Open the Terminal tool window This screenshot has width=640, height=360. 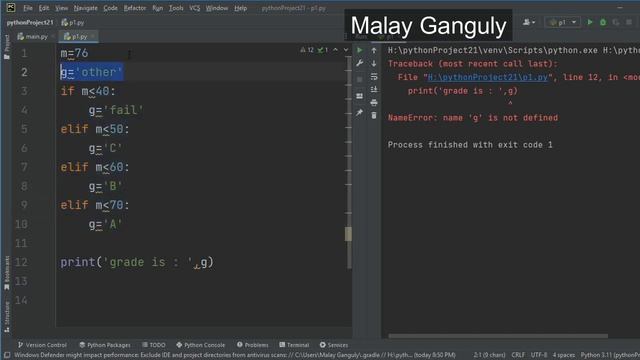tap(294, 345)
